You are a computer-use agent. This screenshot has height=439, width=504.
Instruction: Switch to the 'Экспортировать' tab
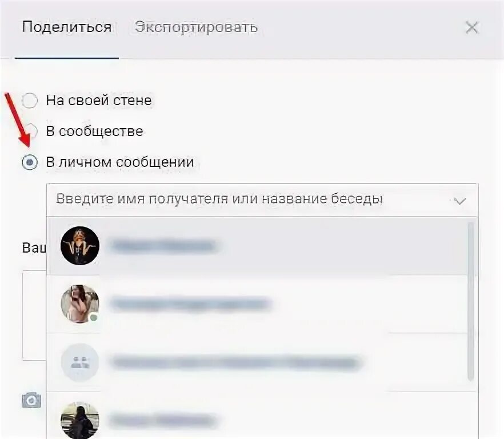(x=196, y=27)
